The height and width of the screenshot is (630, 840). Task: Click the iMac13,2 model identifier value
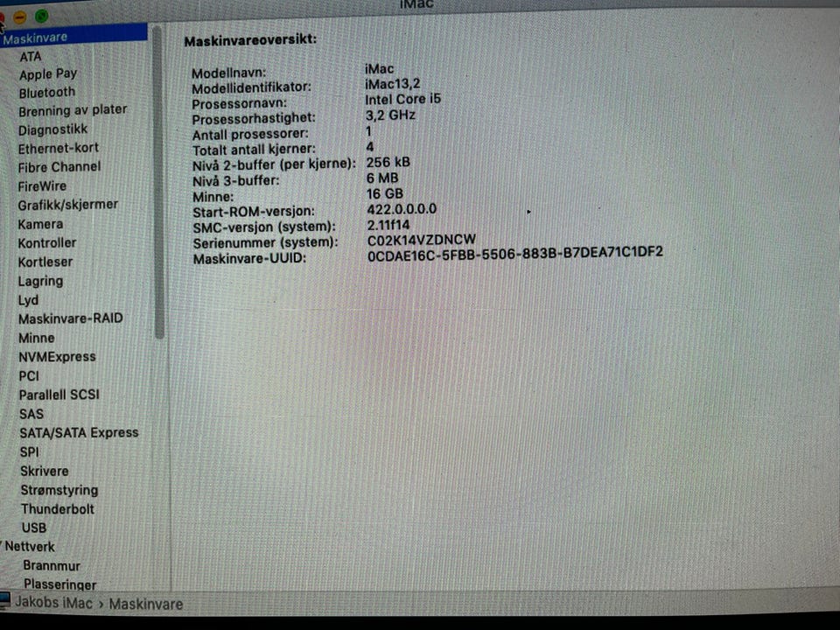click(393, 84)
